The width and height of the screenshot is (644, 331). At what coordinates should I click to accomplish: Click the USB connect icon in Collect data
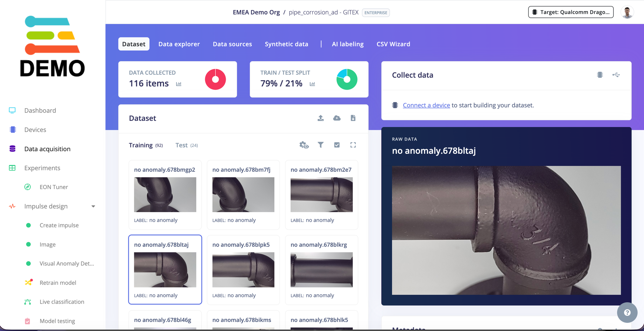click(616, 75)
